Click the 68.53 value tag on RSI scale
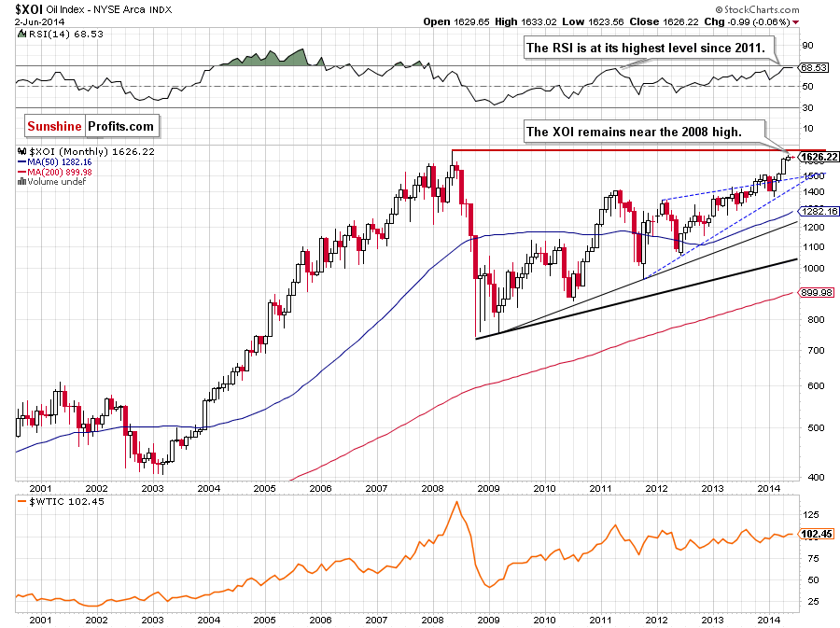 [814, 67]
